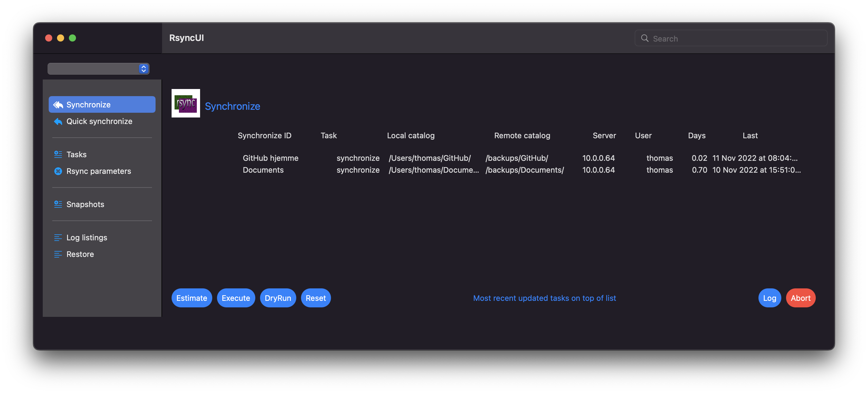Click the rsync logo image

pyautogui.click(x=186, y=103)
